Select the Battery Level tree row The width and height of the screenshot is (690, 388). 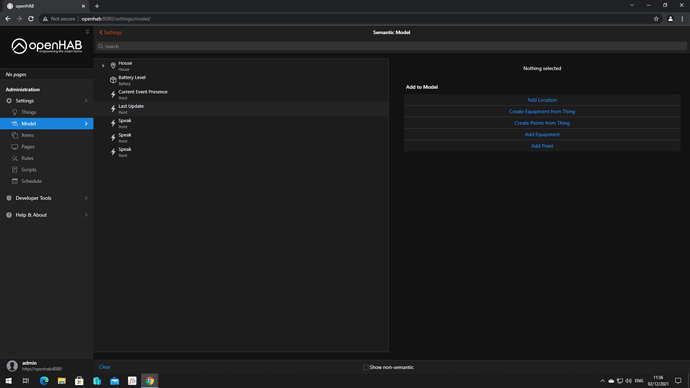pyautogui.click(x=241, y=80)
